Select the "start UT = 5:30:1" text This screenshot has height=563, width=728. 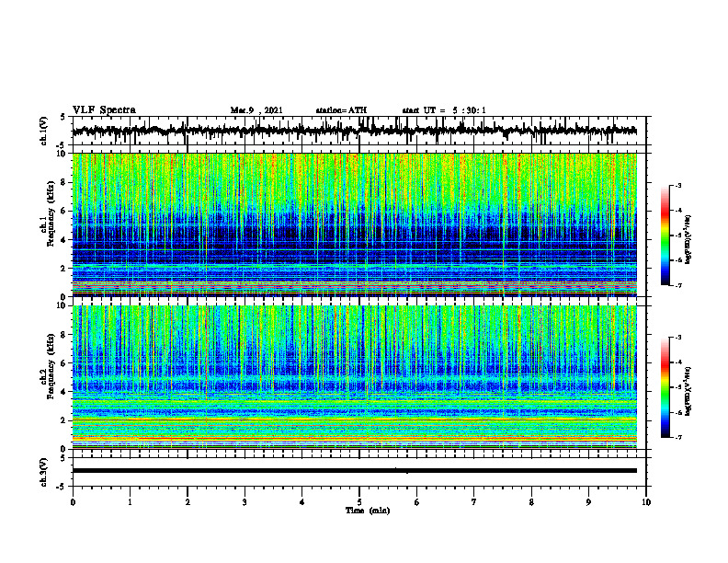coord(444,110)
